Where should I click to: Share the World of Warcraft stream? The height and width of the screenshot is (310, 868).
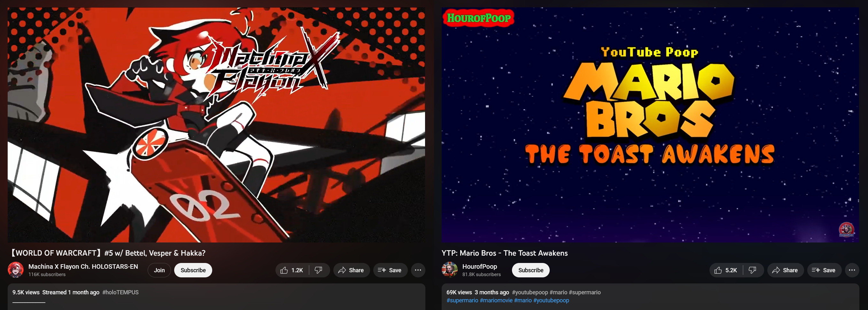352,270
